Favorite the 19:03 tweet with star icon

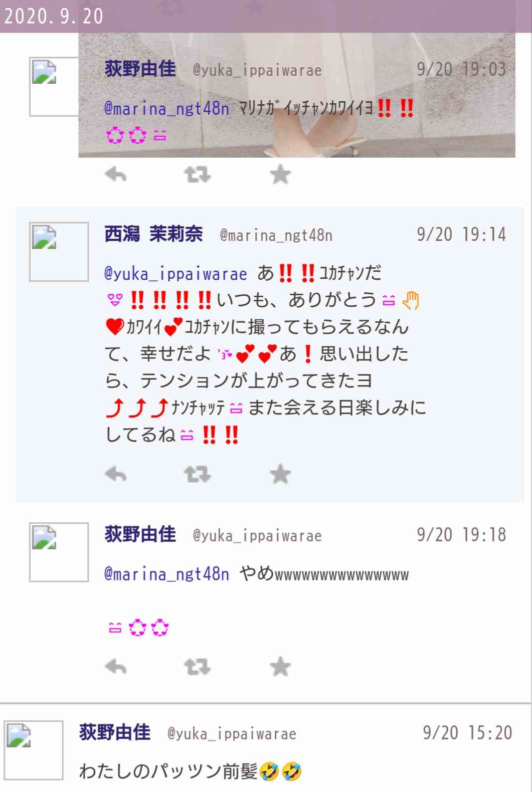pos(280,175)
